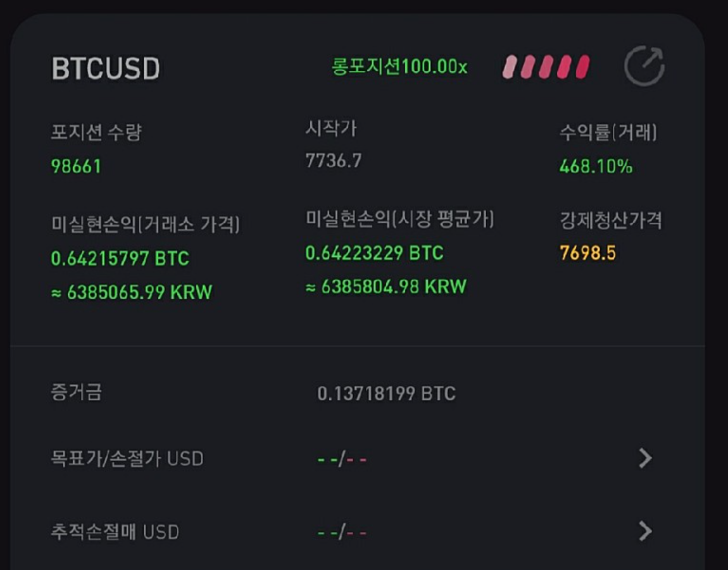This screenshot has width=728, height=570.
Task: Open trailing stop USD chevron
Action: [645, 531]
